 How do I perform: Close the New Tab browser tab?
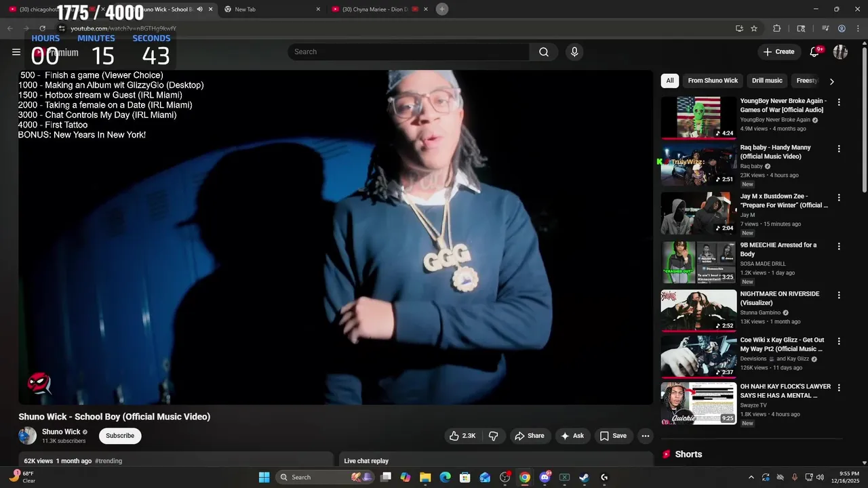tap(318, 9)
